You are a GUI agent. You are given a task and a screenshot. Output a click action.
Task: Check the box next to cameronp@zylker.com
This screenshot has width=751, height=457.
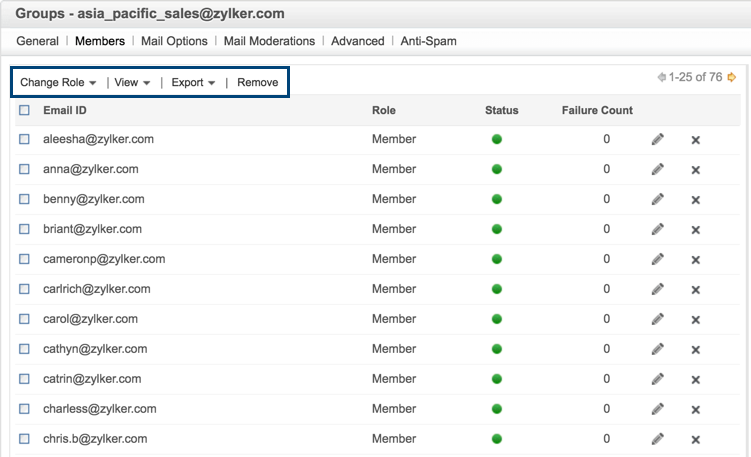[x=25, y=259]
